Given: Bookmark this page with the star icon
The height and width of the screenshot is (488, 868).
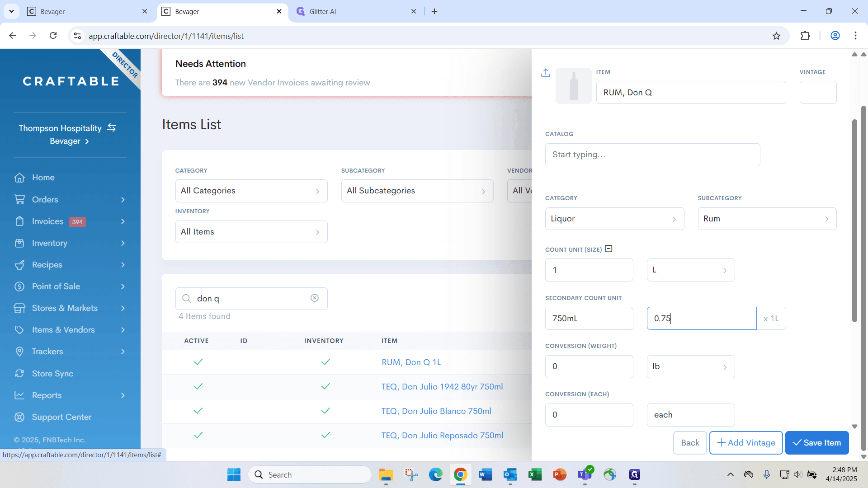Looking at the screenshot, I should click(776, 36).
